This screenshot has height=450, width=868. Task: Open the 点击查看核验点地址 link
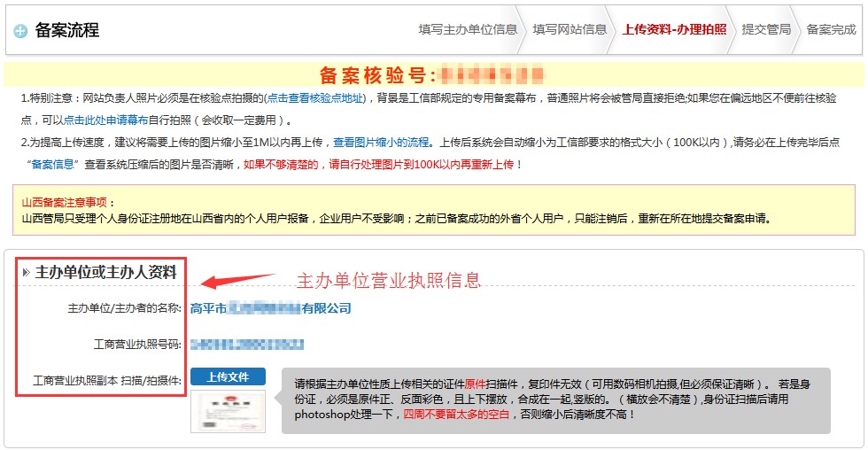pyautogui.click(x=315, y=98)
